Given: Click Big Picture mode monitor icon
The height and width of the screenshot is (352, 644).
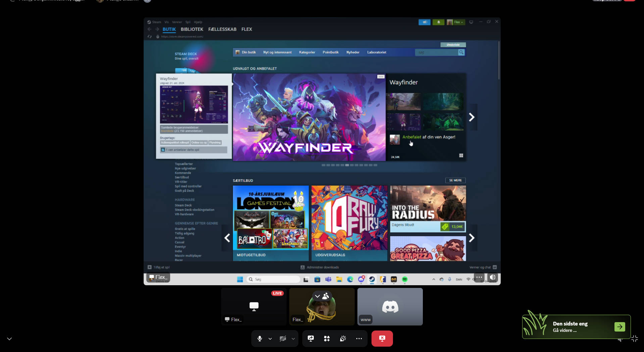Looking at the screenshot, I should [x=471, y=22].
